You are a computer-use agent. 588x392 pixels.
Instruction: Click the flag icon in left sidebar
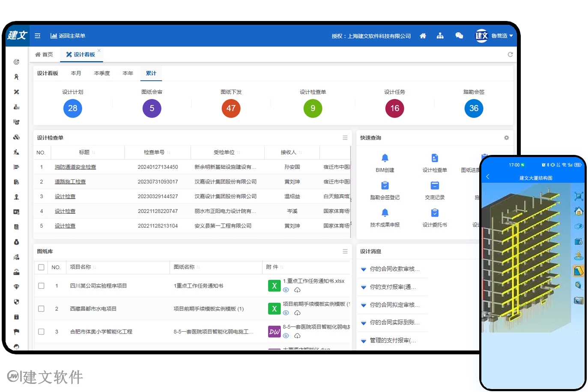pyautogui.click(x=16, y=332)
